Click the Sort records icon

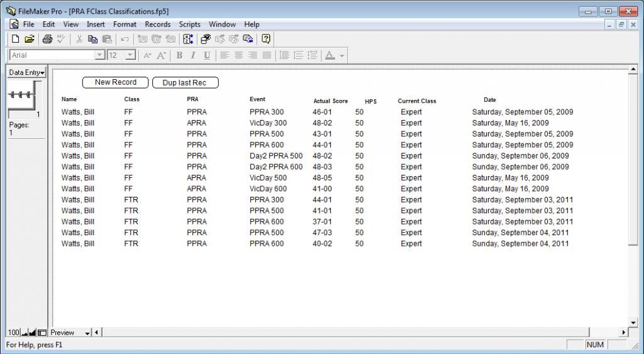tap(187, 39)
